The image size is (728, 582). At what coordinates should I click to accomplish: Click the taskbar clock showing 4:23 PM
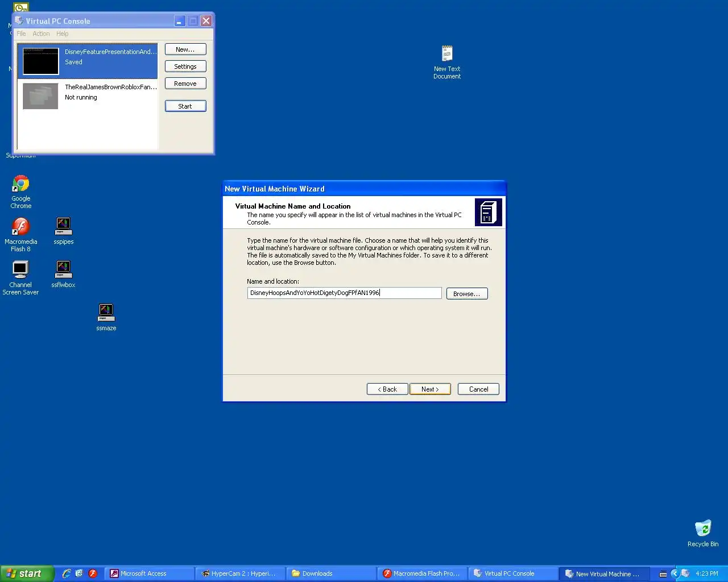(707, 573)
